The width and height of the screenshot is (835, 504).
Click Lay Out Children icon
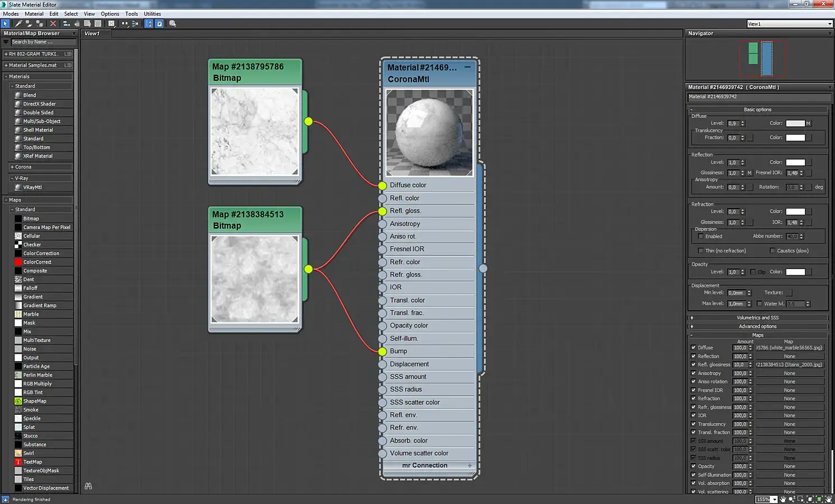(135, 24)
